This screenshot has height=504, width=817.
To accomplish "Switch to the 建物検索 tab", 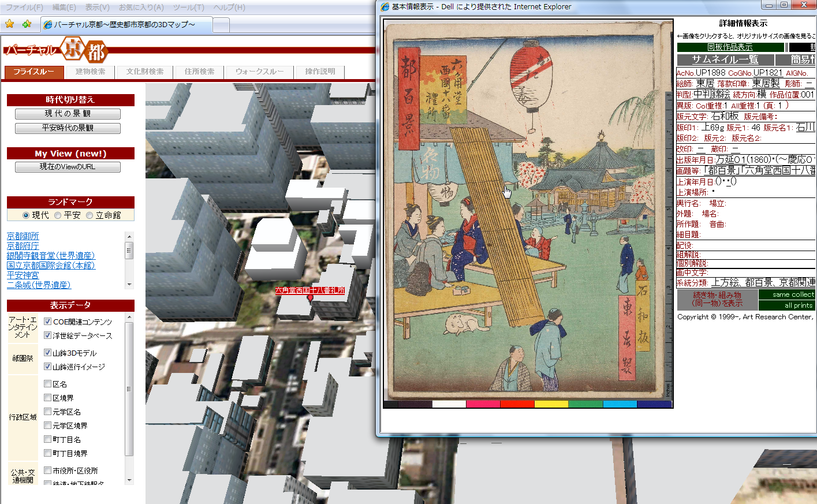I will tap(91, 72).
